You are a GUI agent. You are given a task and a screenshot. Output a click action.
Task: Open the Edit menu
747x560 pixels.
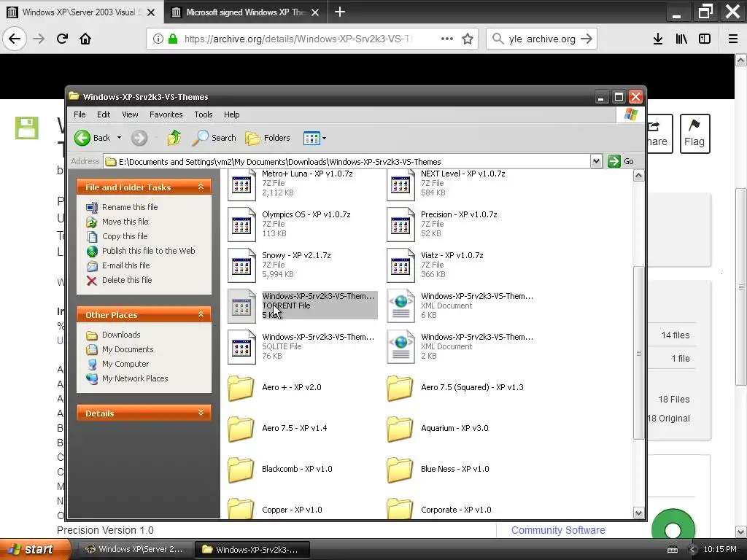[104, 114]
